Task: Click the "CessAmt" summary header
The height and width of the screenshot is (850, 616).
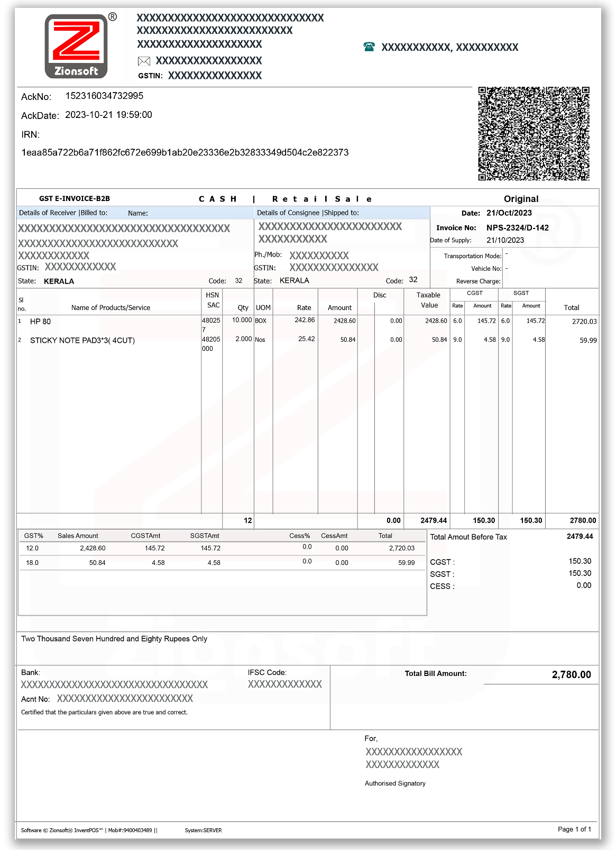Action: point(334,536)
